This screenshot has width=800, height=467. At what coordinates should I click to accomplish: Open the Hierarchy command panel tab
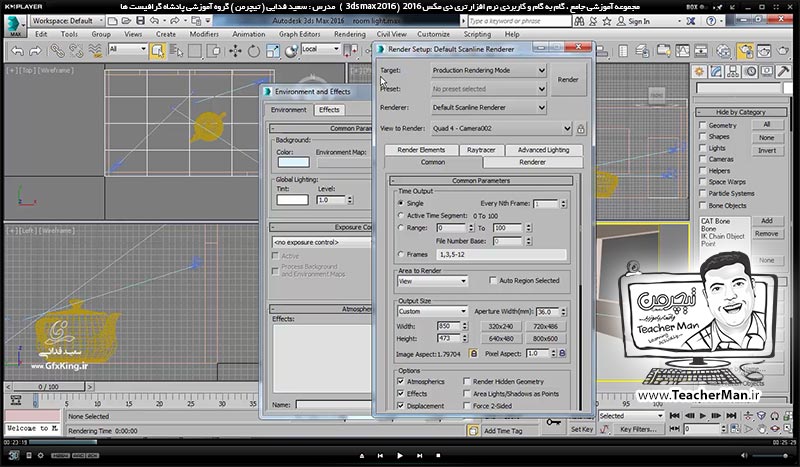point(733,72)
